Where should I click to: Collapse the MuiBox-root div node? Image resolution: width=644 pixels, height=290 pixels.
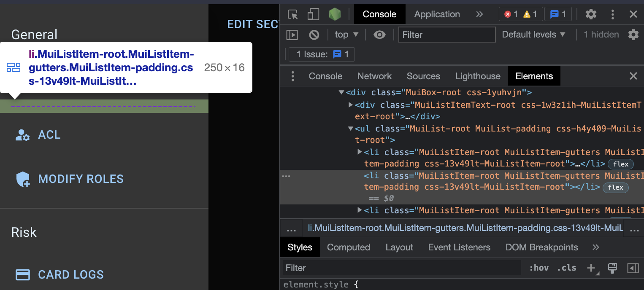tap(341, 92)
